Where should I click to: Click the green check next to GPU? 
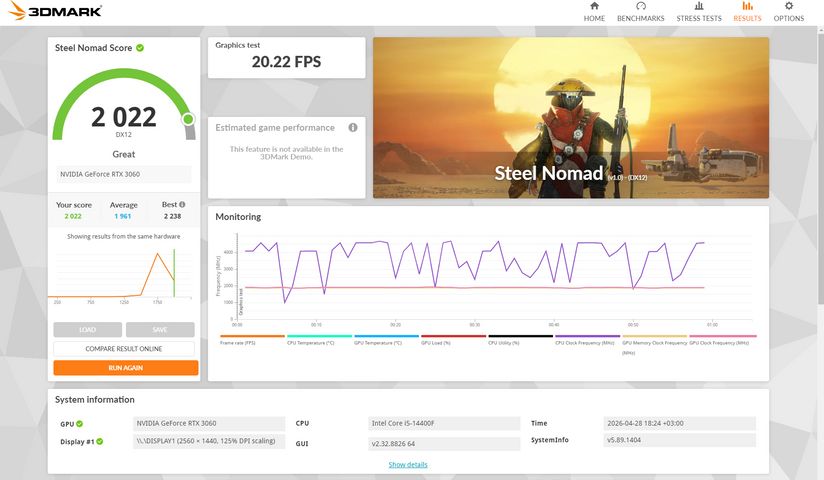79,424
